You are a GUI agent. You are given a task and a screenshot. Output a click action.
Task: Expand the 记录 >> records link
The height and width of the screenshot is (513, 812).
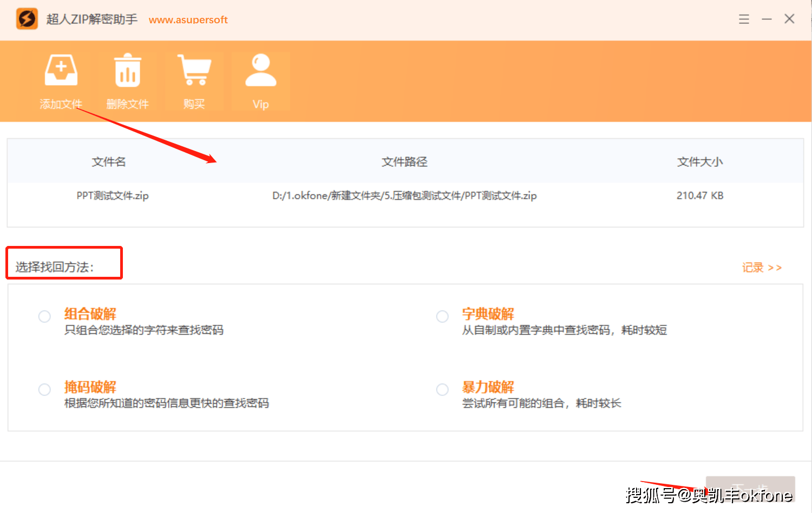(762, 268)
